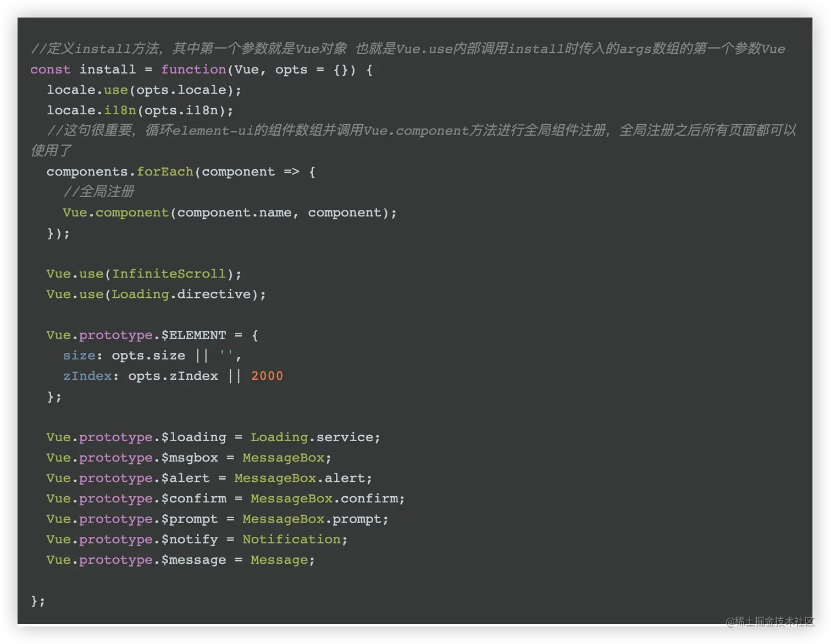This screenshot has width=831, height=644.
Task: Click the '//全局注册' comment
Action: [x=98, y=192]
